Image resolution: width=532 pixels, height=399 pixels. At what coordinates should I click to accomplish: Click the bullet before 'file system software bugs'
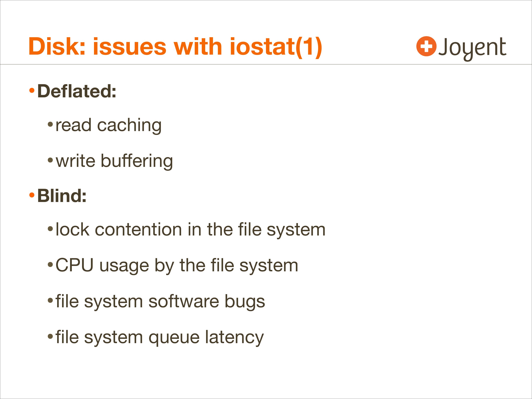pos(50,300)
